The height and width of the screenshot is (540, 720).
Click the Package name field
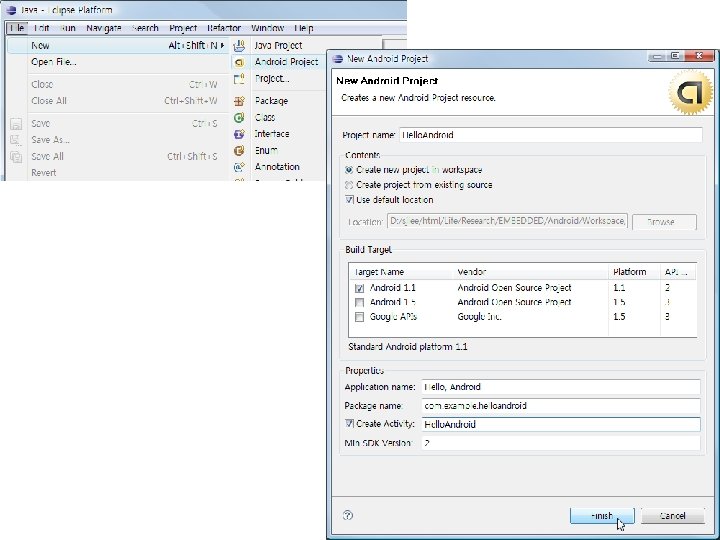561,406
